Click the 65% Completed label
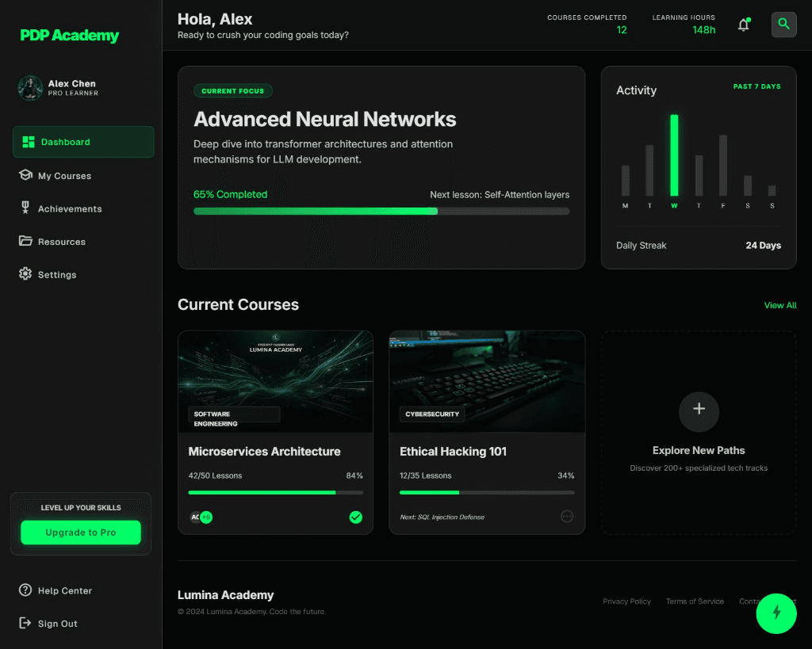812x649 pixels. tap(231, 195)
